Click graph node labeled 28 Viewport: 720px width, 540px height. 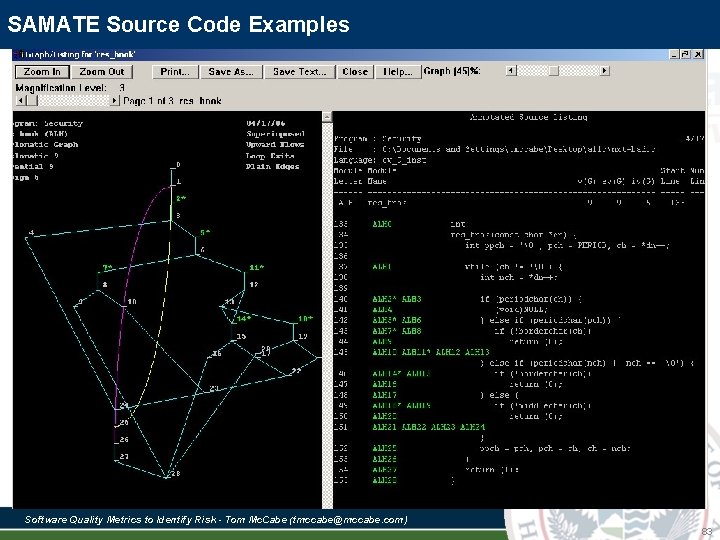[175, 473]
